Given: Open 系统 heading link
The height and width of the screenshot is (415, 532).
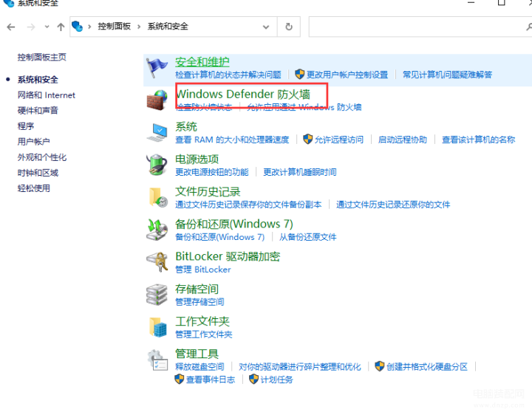Looking at the screenshot, I should (186, 127).
